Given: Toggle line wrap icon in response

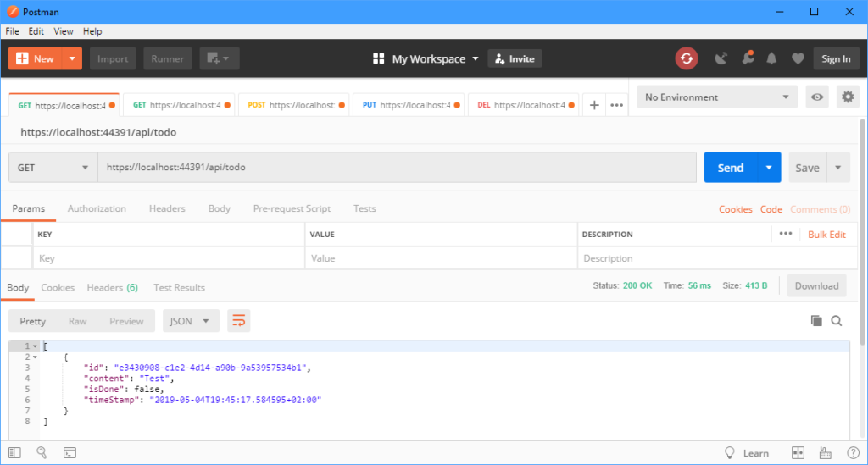Looking at the screenshot, I should coord(239,321).
